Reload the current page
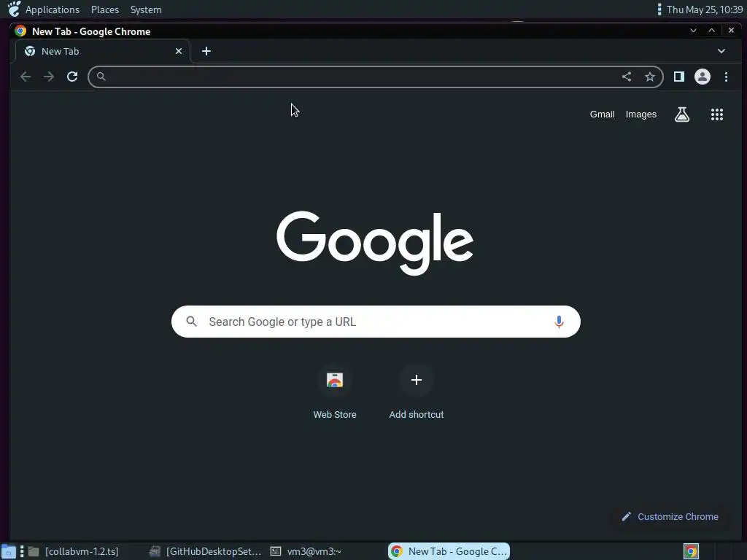Viewport: 747px width, 560px height. click(72, 77)
